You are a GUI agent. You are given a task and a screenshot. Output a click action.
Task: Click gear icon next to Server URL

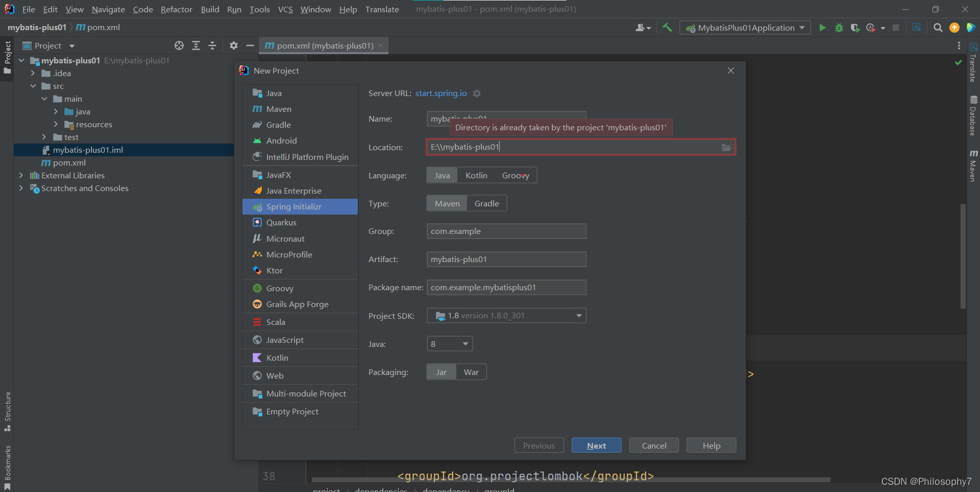(477, 93)
